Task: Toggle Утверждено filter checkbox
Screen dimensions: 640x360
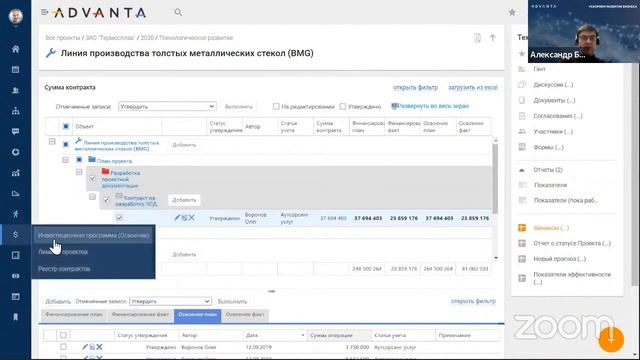Action: point(342,107)
